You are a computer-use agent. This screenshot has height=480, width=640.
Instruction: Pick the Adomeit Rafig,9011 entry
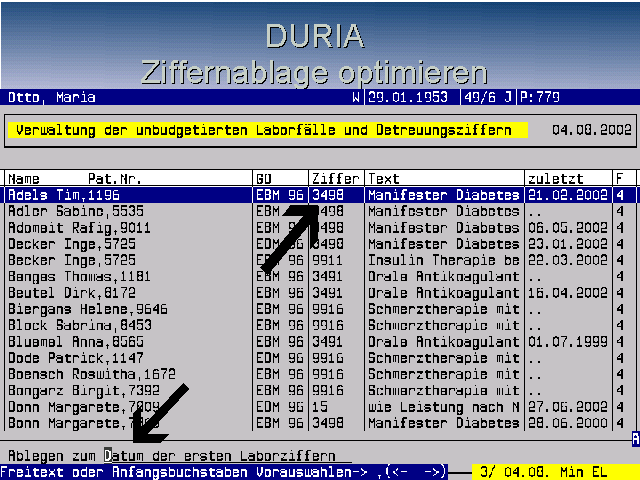pyautogui.click(x=79, y=228)
